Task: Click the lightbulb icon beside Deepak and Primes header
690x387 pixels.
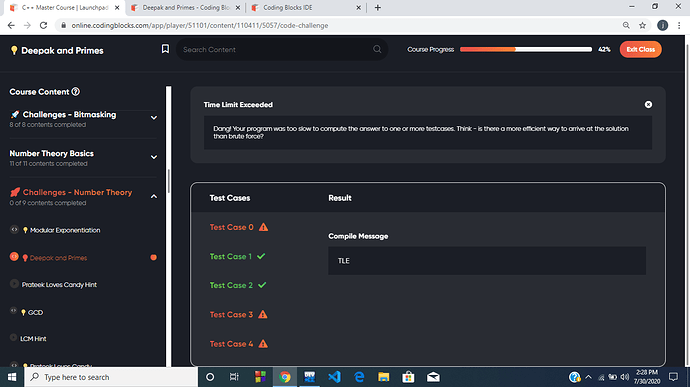Action: coord(14,51)
